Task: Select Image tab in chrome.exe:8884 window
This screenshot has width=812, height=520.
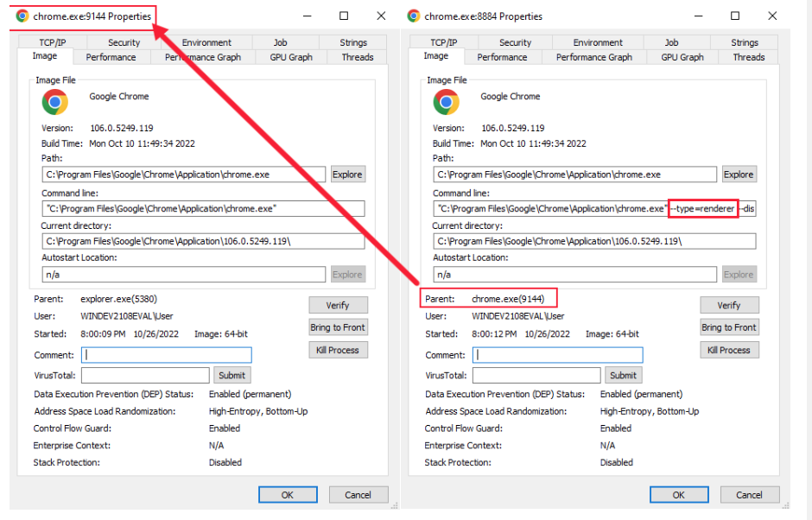Action: pyautogui.click(x=436, y=56)
